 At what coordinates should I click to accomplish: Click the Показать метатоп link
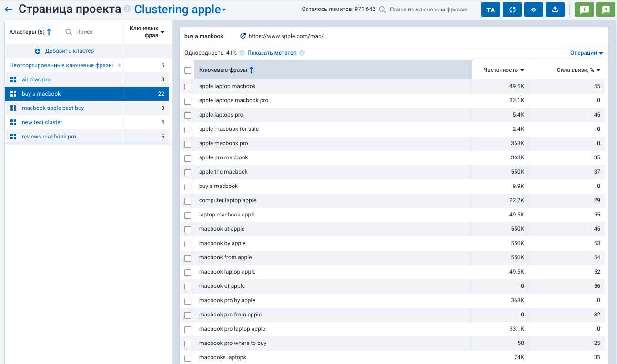[272, 53]
